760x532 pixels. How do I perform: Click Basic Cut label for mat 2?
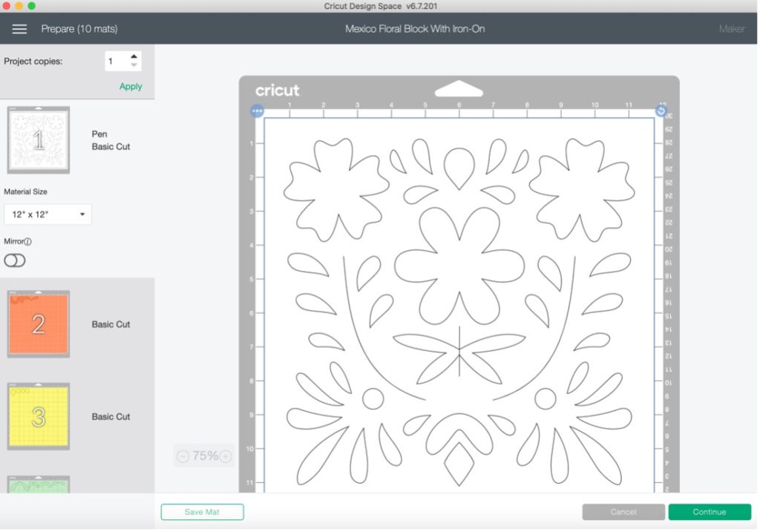(111, 325)
